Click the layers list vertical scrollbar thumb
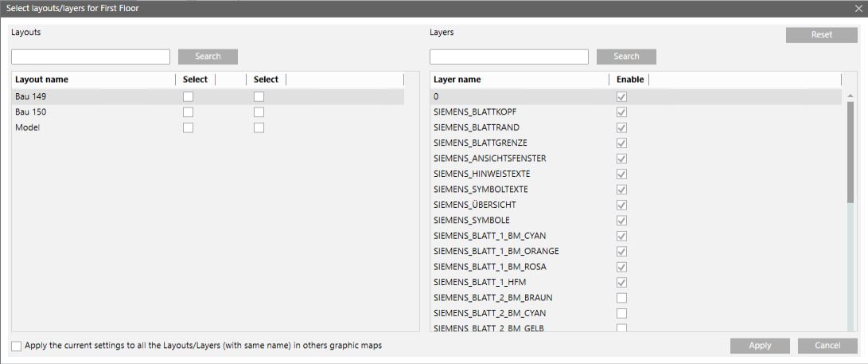 tap(850, 151)
